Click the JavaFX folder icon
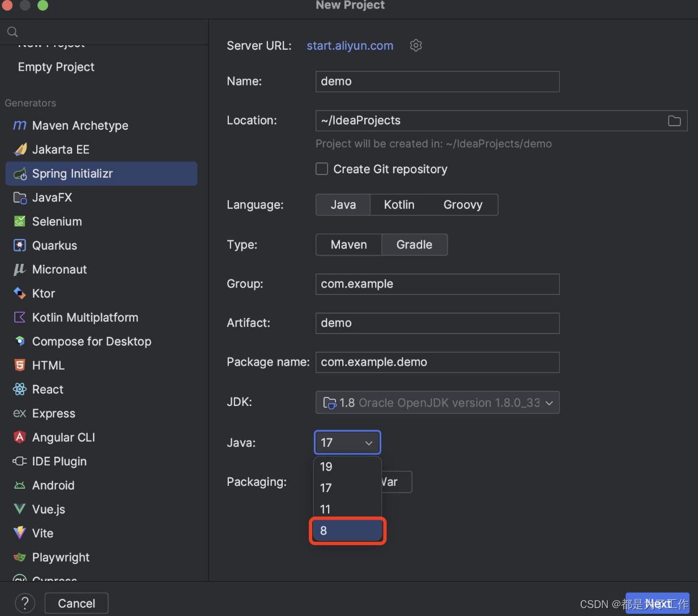698x616 pixels. tap(20, 198)
